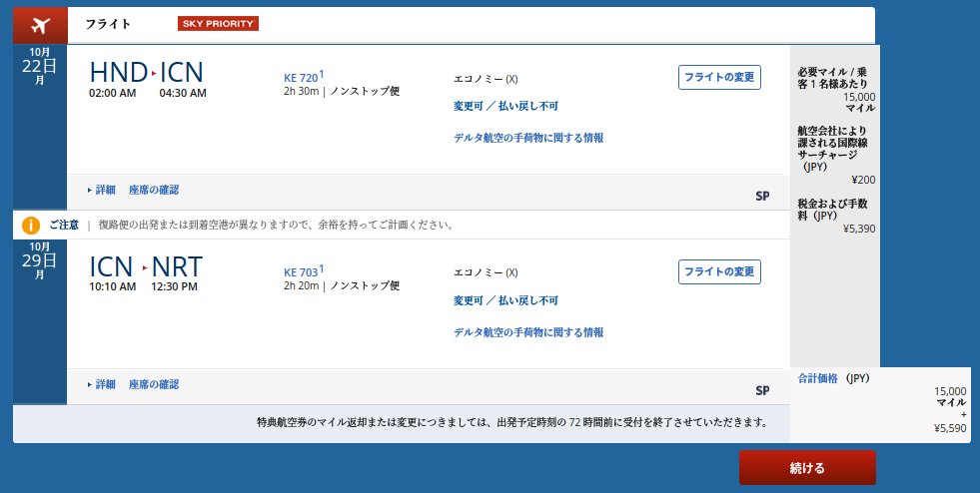Click the SP code in the outbound flight row
The height and width of the screenshot is (493, 980).
(762, 197)
